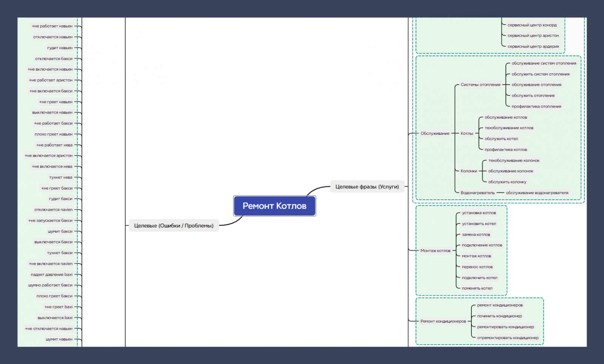
Task: Select the Водонагреватель node
Action: point(478,193)
